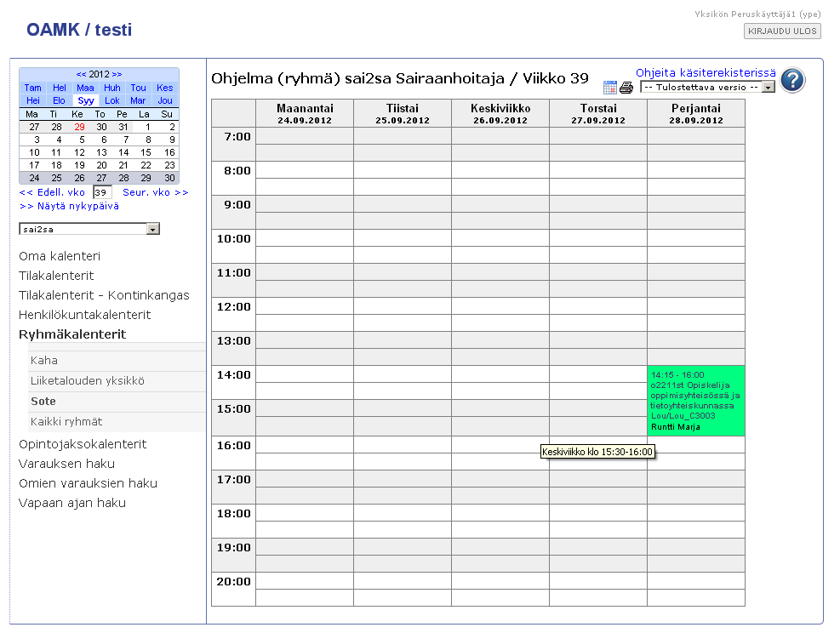Select month Elo in mini calendar
Viewport: 840px width, 633px height.
pos(59,100)
